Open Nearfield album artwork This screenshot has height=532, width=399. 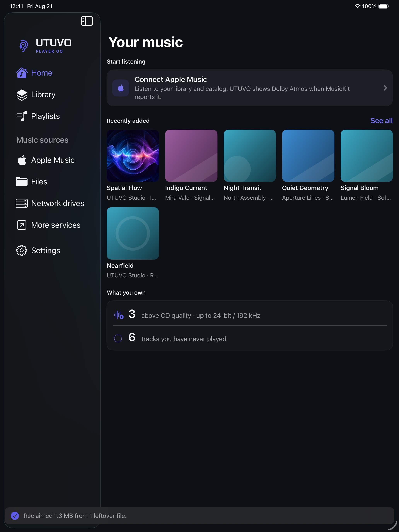pos(133,233)
